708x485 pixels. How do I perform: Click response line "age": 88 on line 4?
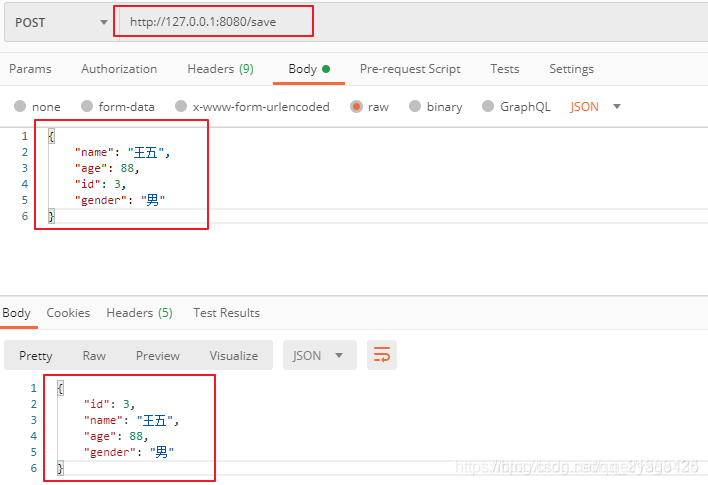116,436
